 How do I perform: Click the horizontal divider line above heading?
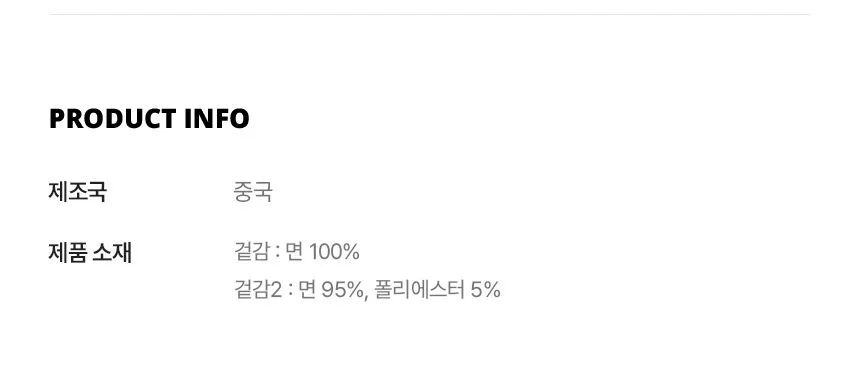[430, 14]
